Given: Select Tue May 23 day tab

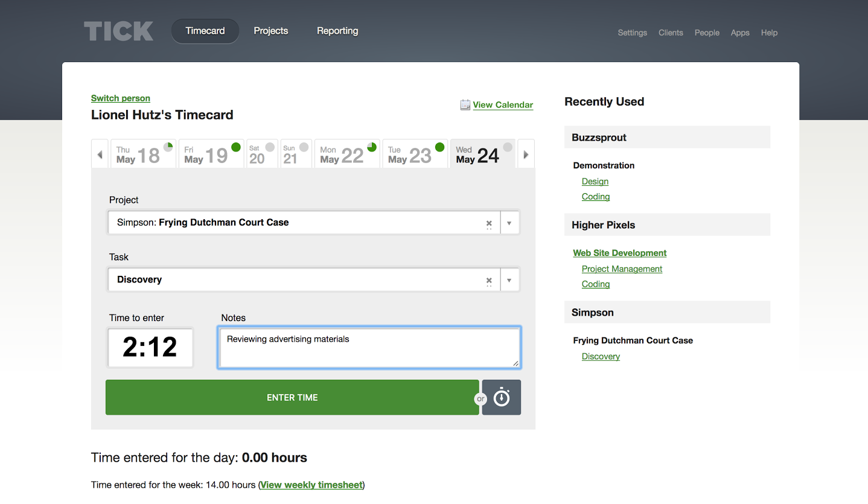Looking at the screenshot, I should 415,154.
